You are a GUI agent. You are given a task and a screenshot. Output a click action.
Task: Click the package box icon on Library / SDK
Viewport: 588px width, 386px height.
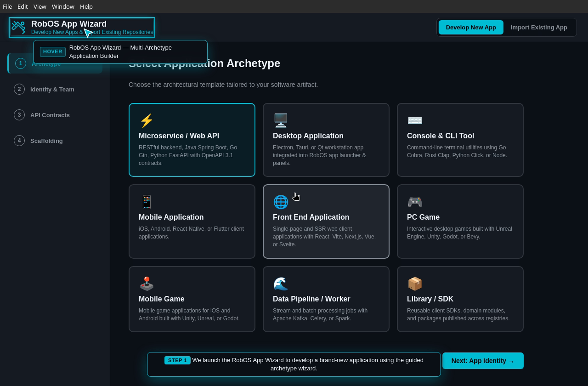coord(415,284)
